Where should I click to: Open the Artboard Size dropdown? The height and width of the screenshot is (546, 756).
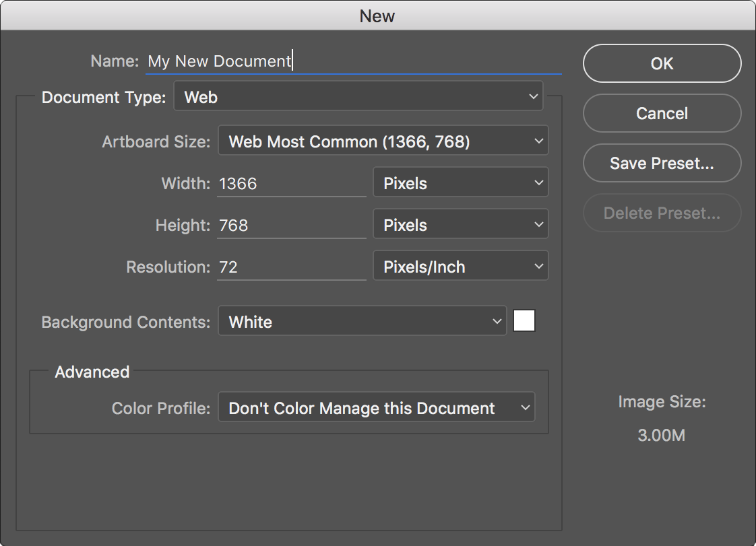[383, 140]
